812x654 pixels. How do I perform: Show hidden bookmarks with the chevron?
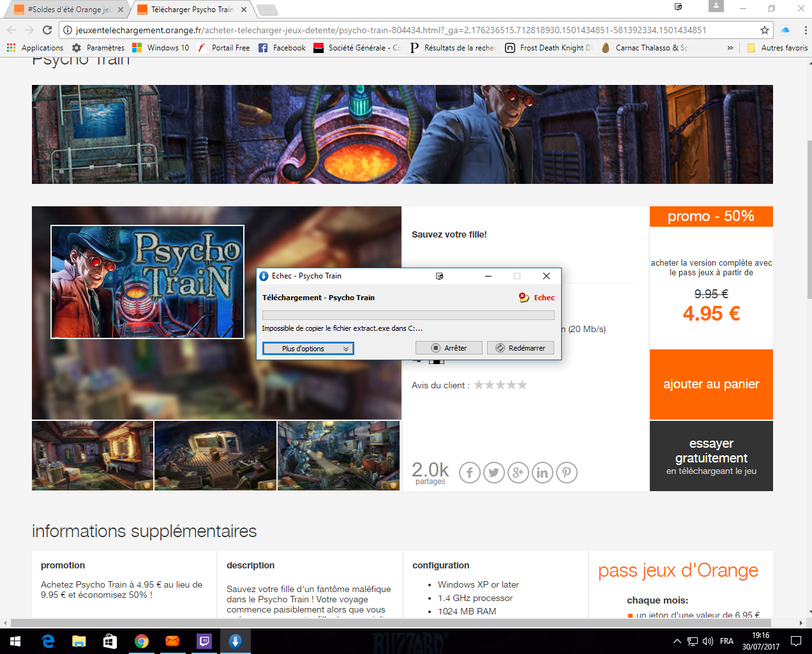pos(730,48)
